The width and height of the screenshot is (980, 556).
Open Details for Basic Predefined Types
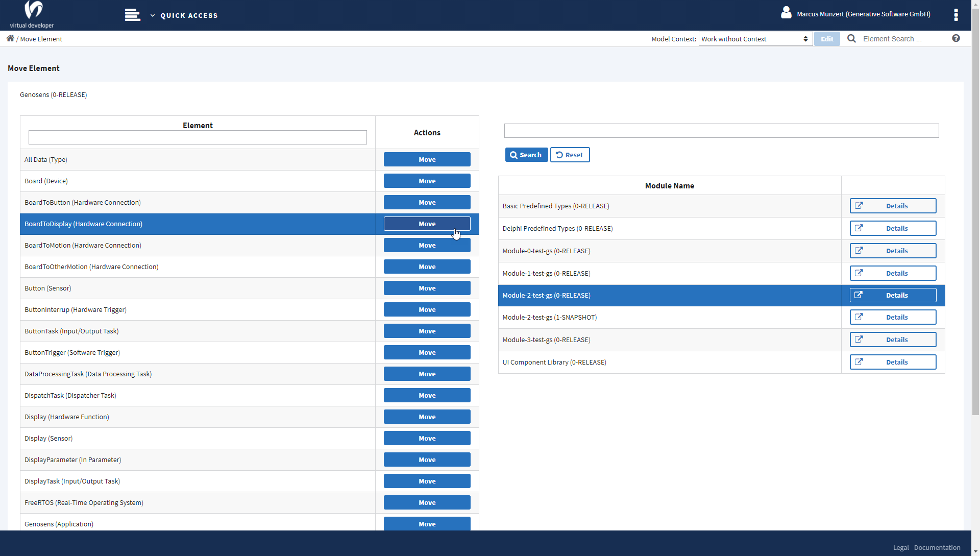(893, 206)
